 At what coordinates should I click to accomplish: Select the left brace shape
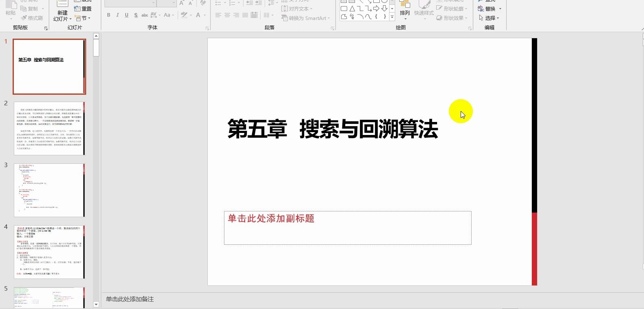376,17
